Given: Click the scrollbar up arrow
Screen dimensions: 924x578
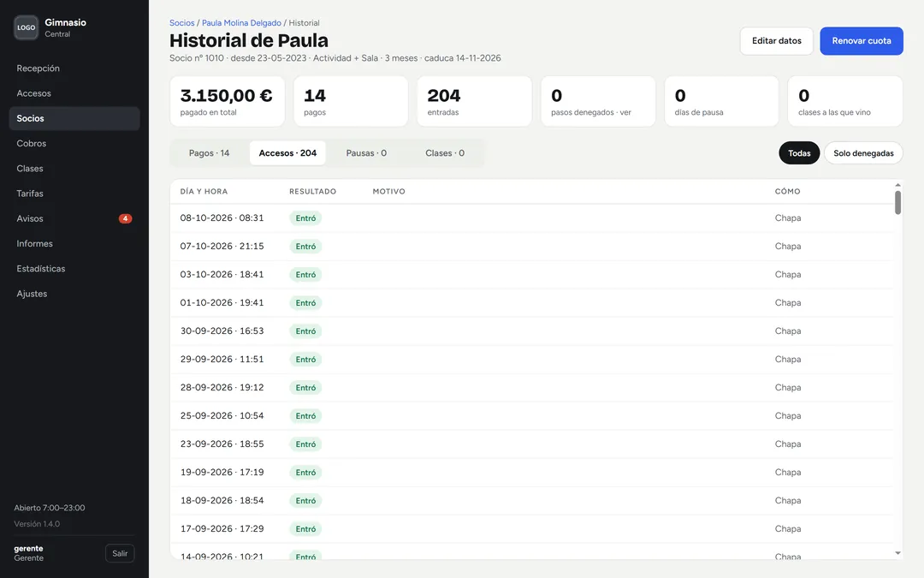Looking at the screenshot, I should 897,185.
